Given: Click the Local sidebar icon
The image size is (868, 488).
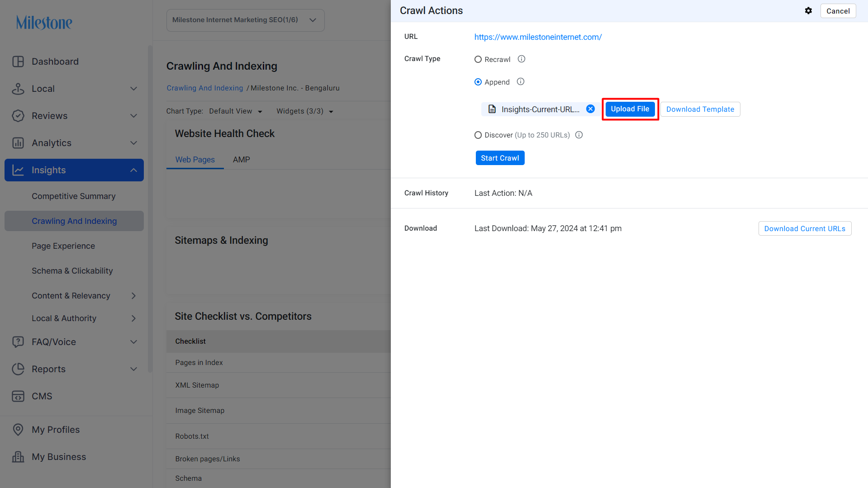Looking at the screenshot, I should pyautogui.click(x=18, y=89).
